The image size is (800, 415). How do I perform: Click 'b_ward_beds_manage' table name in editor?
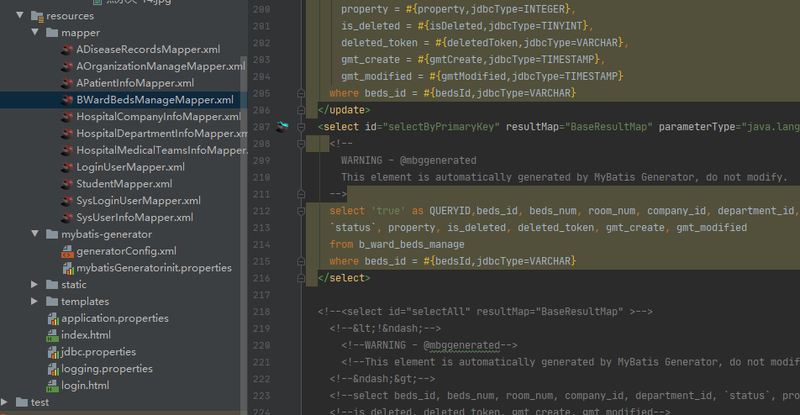click(411, 245)
